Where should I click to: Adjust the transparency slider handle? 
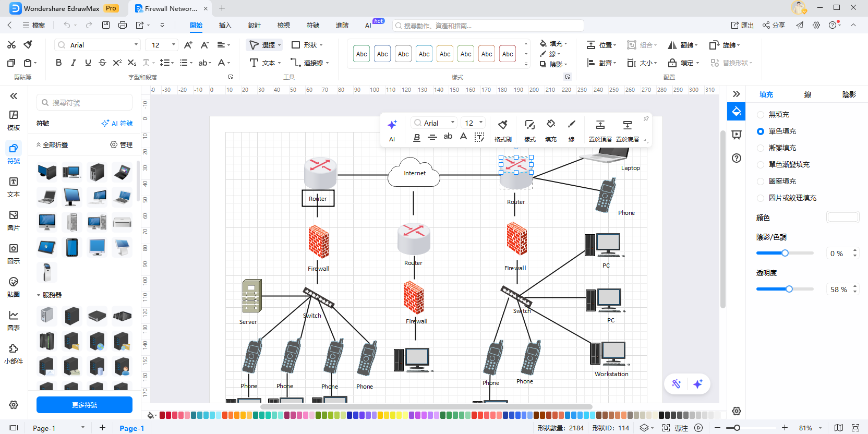[789, 289]
